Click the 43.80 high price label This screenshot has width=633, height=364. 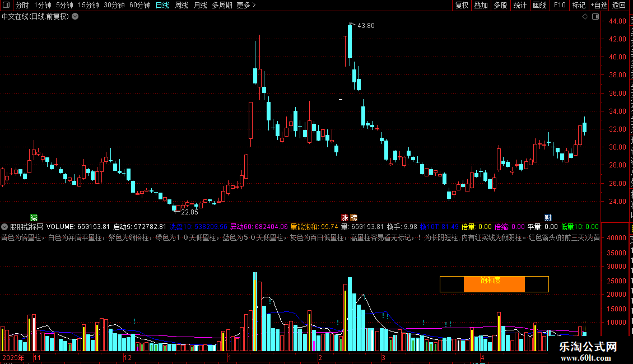coord(366,25)
